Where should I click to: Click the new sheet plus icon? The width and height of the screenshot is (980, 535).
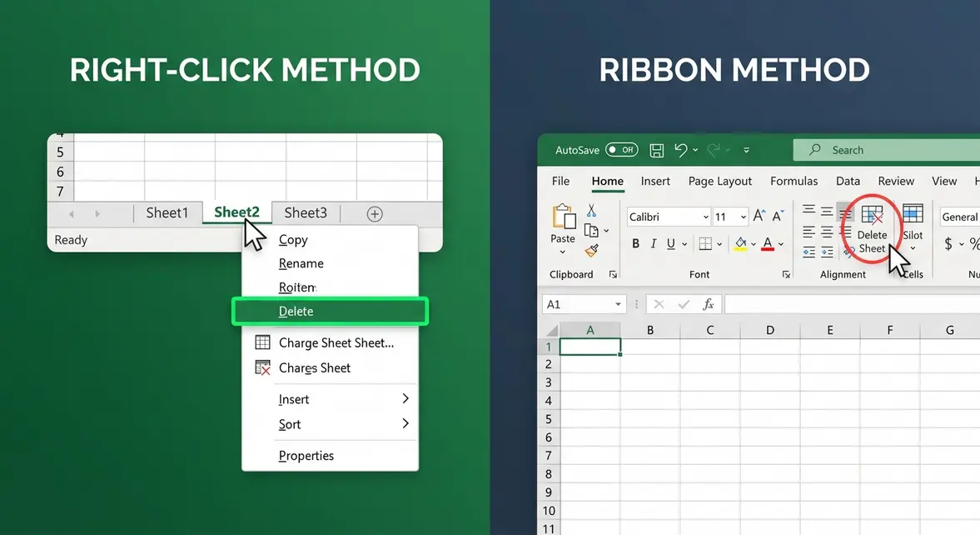pos(375,214)
